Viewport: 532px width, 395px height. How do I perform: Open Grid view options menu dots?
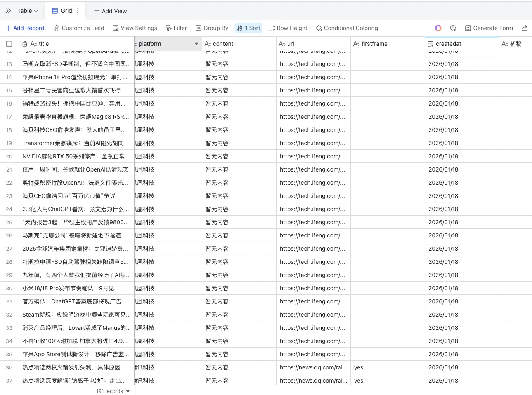click(78, 11)
